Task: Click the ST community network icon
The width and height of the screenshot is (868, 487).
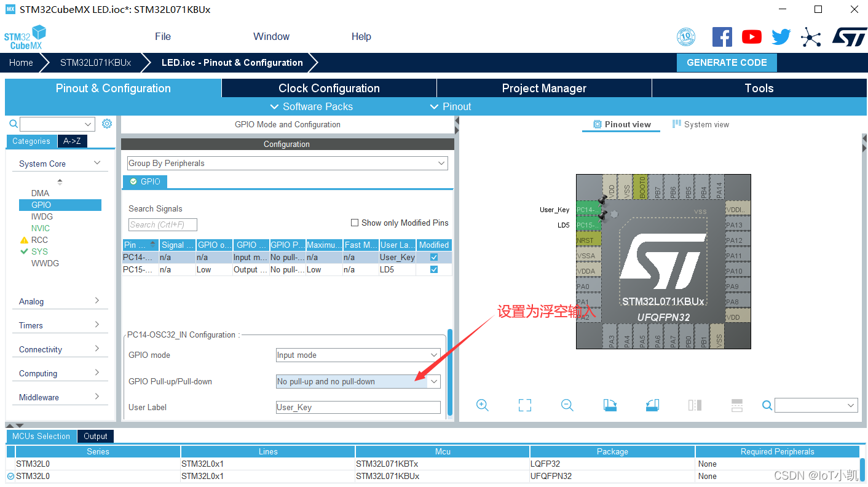Action: (x=811, y=38)
